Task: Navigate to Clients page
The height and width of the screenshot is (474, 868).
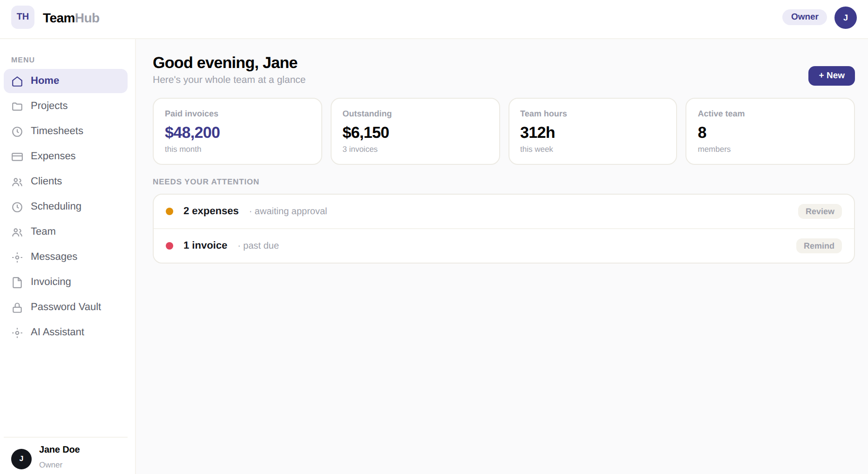Action: coord(66,182)
